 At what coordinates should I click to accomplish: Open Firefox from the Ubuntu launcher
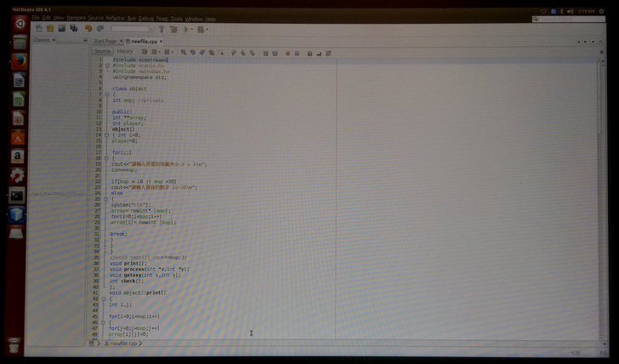[x=19, y=61]
